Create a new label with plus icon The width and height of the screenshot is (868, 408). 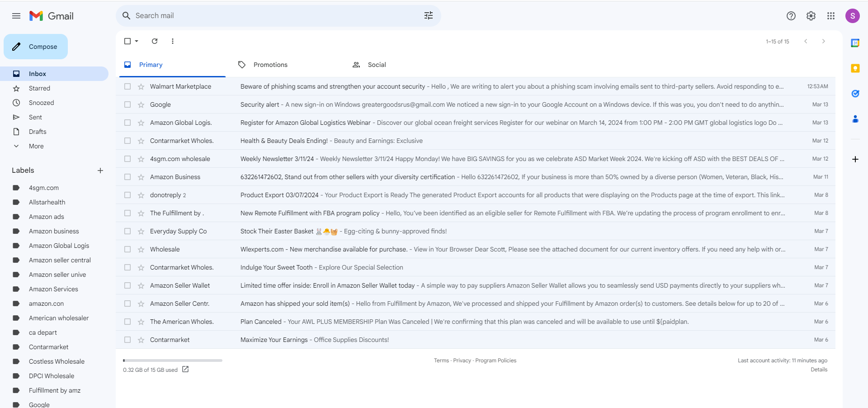point(100,171)
